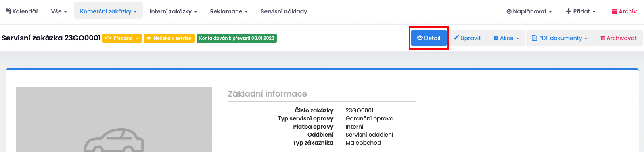Click the Základní informace heading

268,94
